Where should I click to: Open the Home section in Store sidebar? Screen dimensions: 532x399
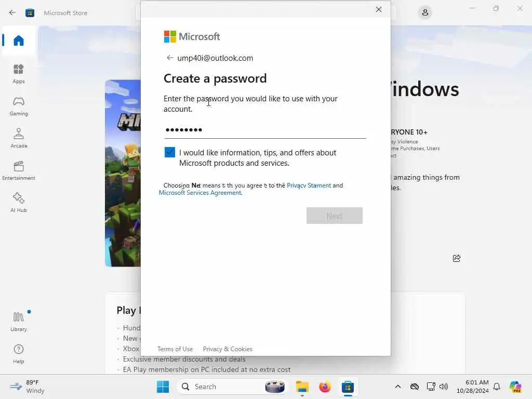pos(19,41)
